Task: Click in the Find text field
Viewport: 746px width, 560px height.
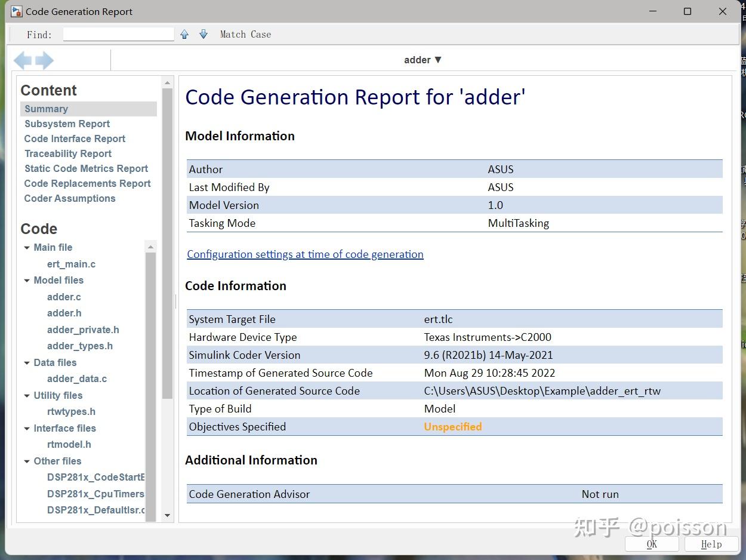Action: 118,35
